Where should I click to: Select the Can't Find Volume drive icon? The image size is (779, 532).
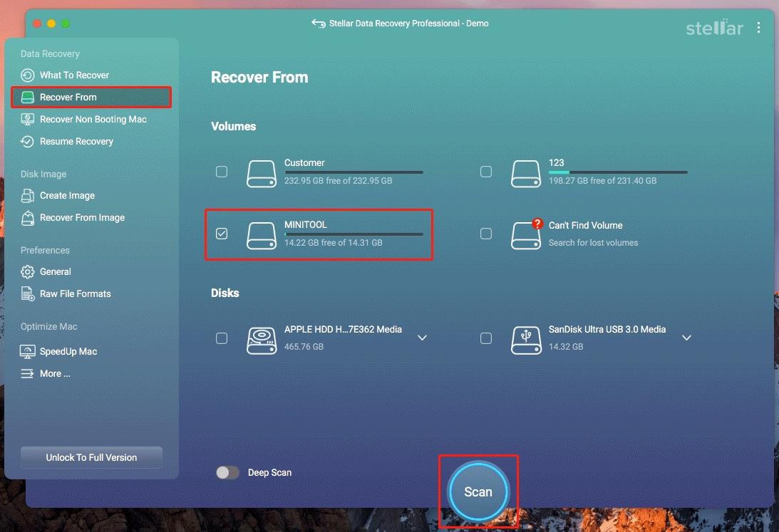(526, 235)
